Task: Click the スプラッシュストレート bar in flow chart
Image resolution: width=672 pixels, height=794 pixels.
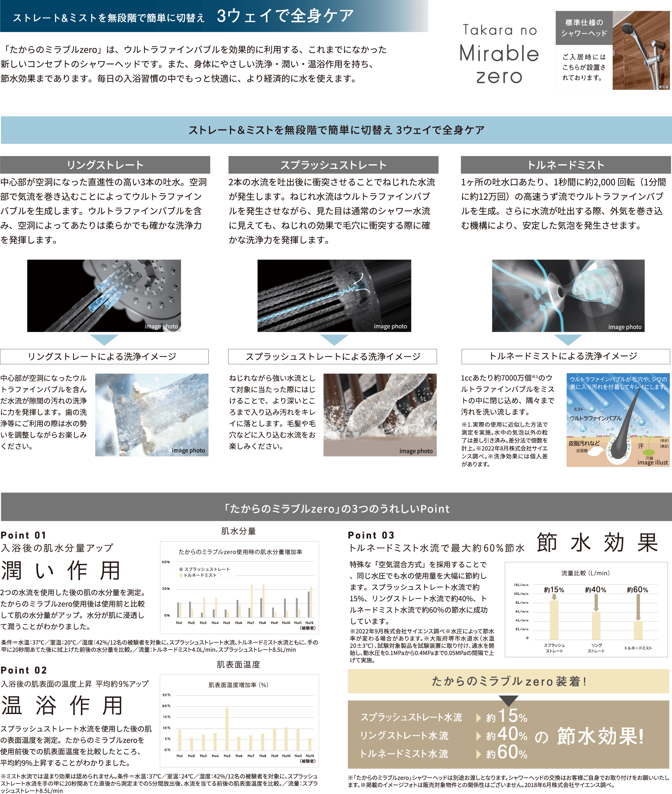Action: click(x=554, y=620)
